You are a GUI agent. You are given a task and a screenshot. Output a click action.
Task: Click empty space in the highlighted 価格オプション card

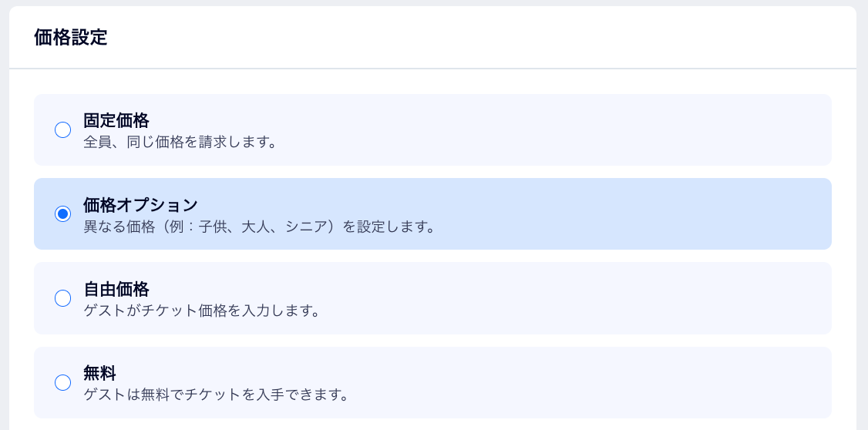coord(617,213)
